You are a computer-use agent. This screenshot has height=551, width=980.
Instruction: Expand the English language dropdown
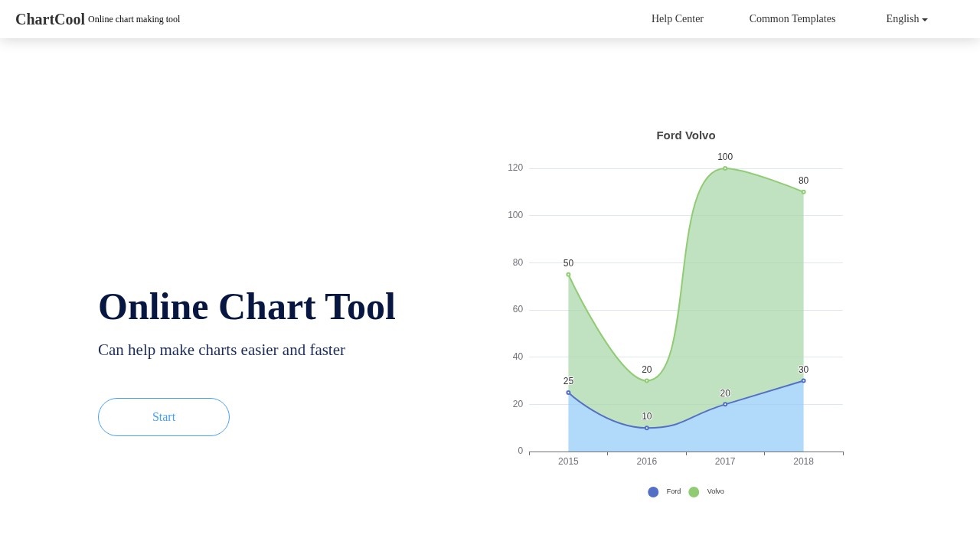[906, 19]
